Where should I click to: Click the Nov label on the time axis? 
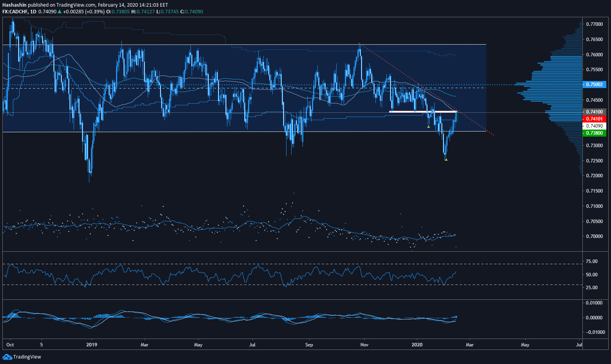pyautogui.click(x=364, y=345)
